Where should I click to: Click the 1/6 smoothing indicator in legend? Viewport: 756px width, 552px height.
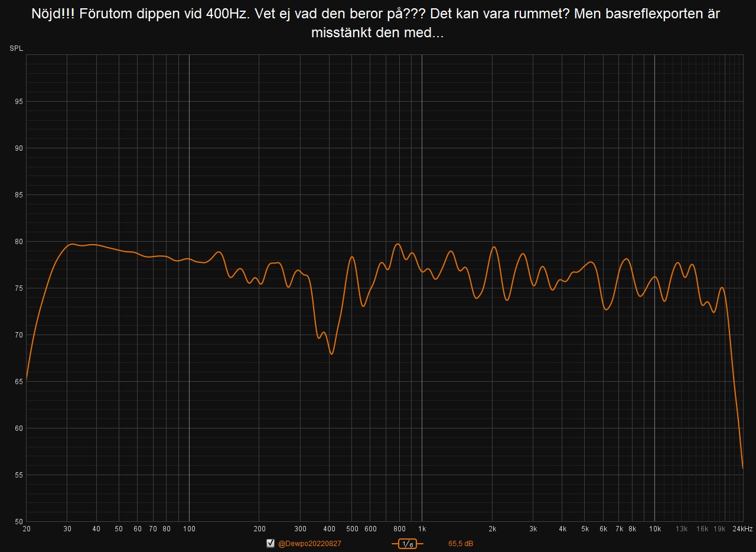click(x=407, y=544)
